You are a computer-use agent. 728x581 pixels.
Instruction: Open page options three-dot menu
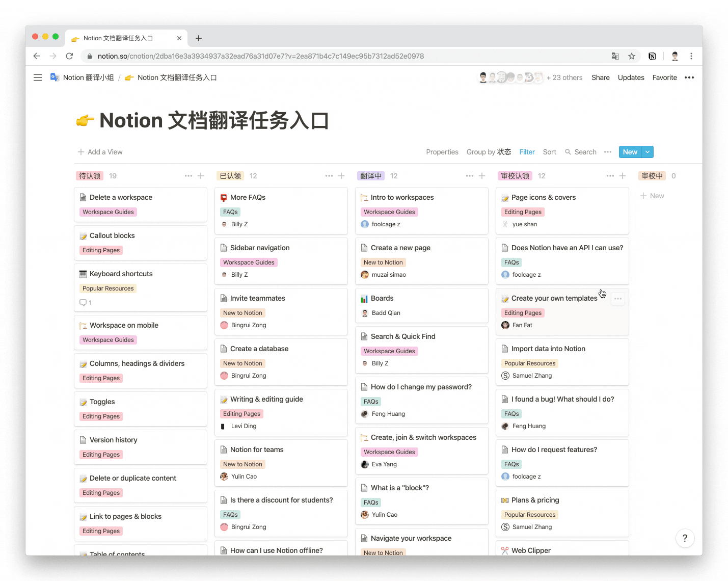point(689,77)
